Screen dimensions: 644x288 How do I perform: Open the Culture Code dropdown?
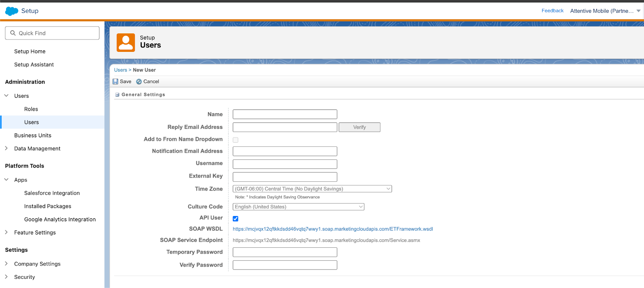(x=298, y=207)
